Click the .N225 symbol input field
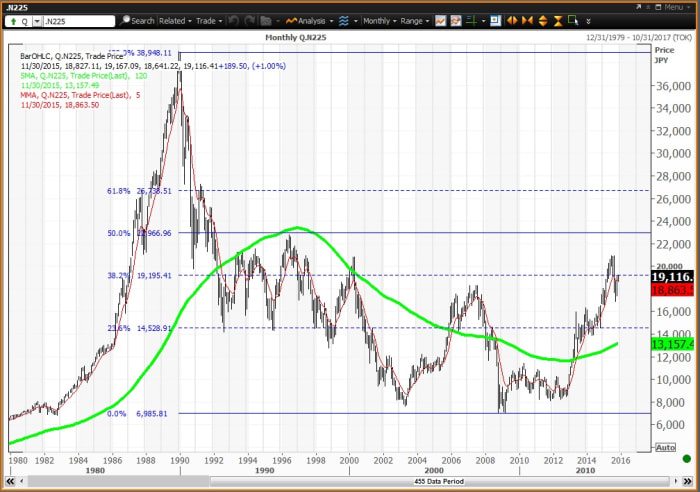700x492 pixels. pos(78,20)
